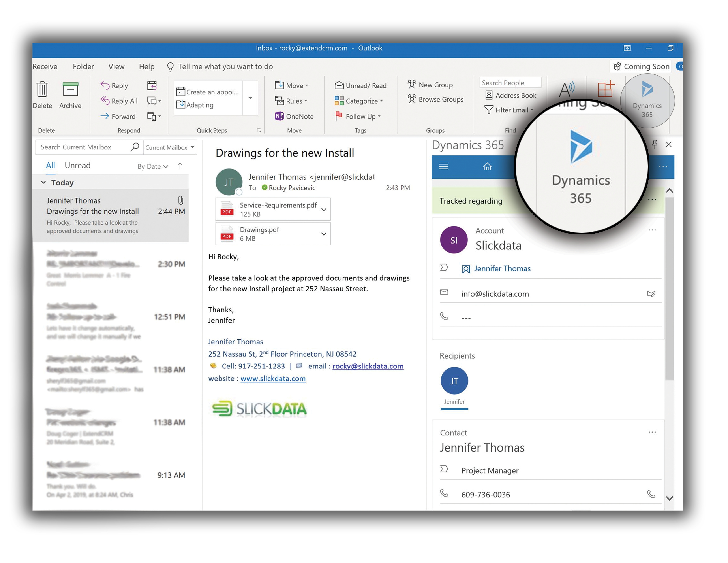
Task: Forward the selected email
Action: [118, 116]
